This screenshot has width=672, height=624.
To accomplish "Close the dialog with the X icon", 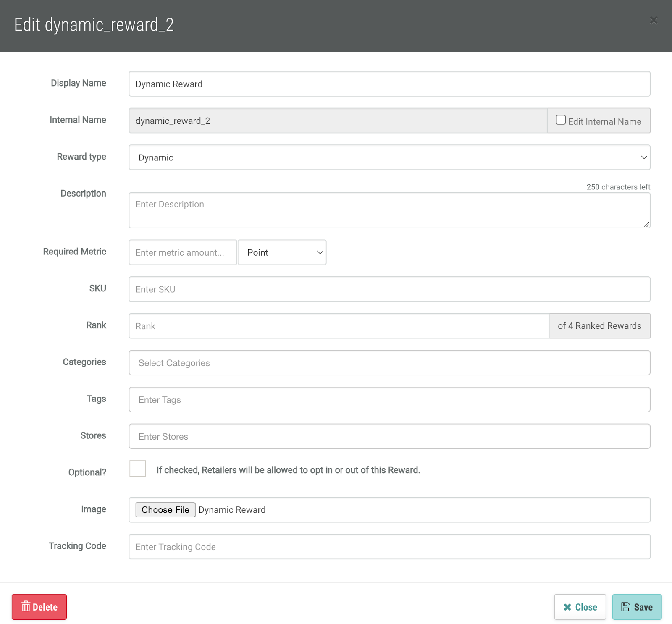I will click(654, 20).
